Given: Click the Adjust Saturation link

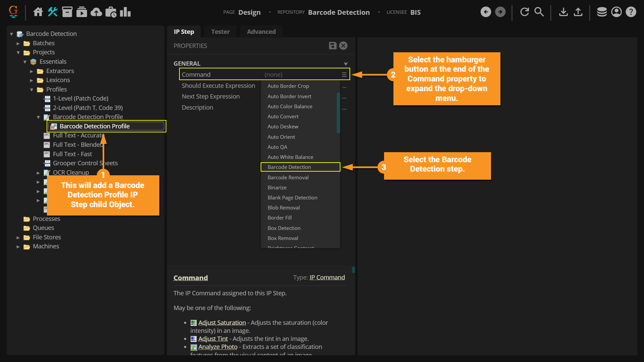Looking at the screenshot, I should tap(222, 322).
